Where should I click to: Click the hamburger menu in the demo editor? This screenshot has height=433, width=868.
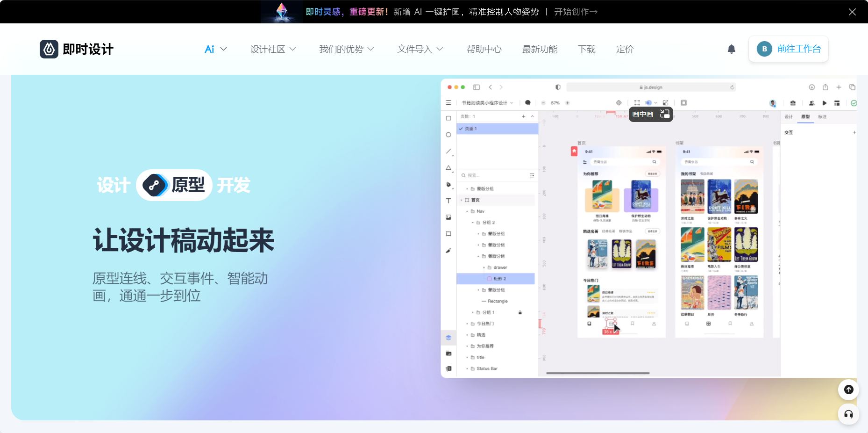coord(448,102)
